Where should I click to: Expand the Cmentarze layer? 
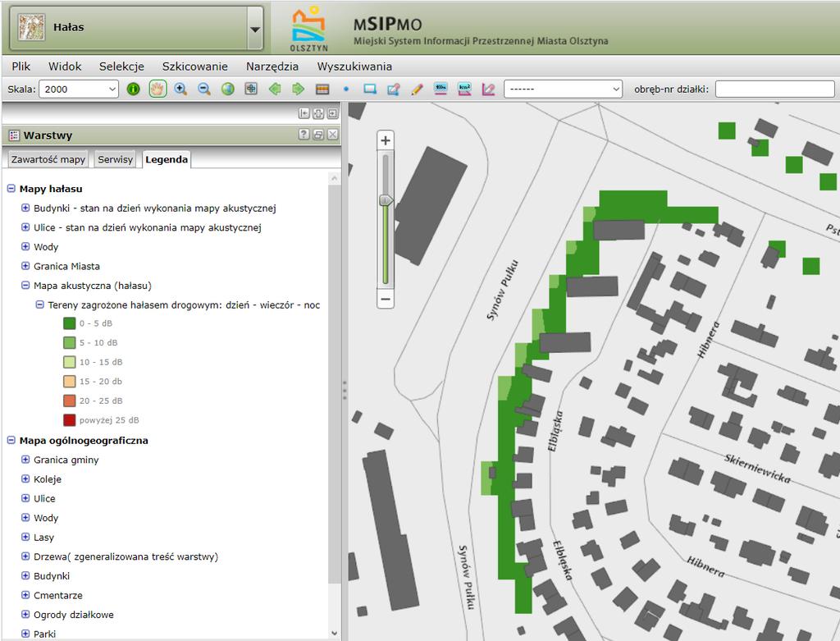coord(25,595)
